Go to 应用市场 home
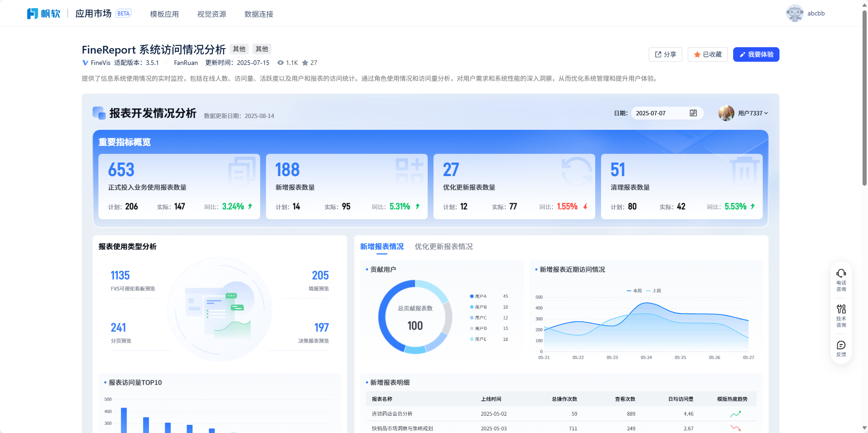The image size is (868, 433). click(94, 14)
